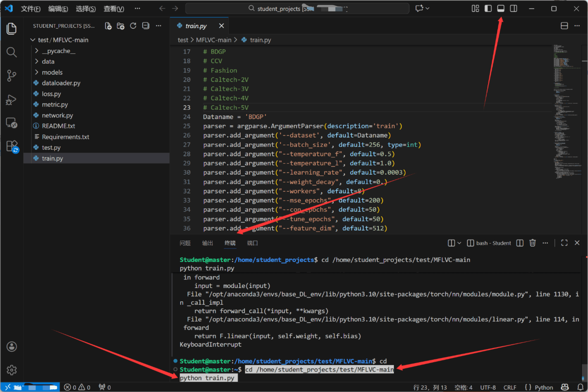Open network.py in the file tree
Screen dimensions: 588x392
(57, 115)
